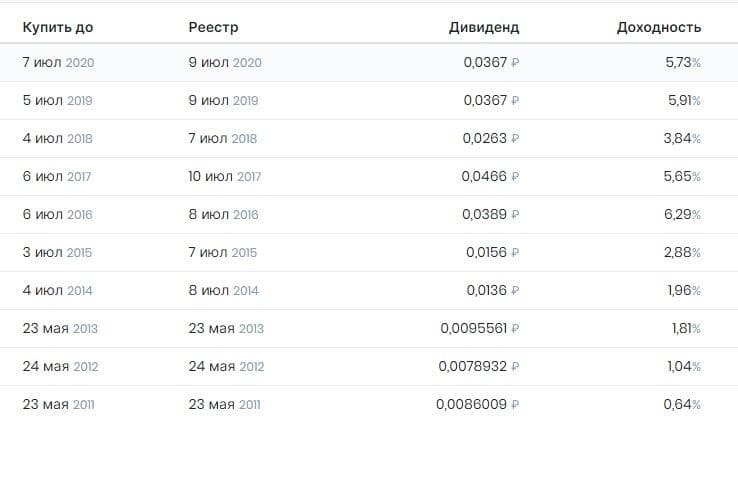Viewport: 738px width, 481px height.
Task: Click the 0,0466 ₽ dividend amount
Action: [491, 176]
